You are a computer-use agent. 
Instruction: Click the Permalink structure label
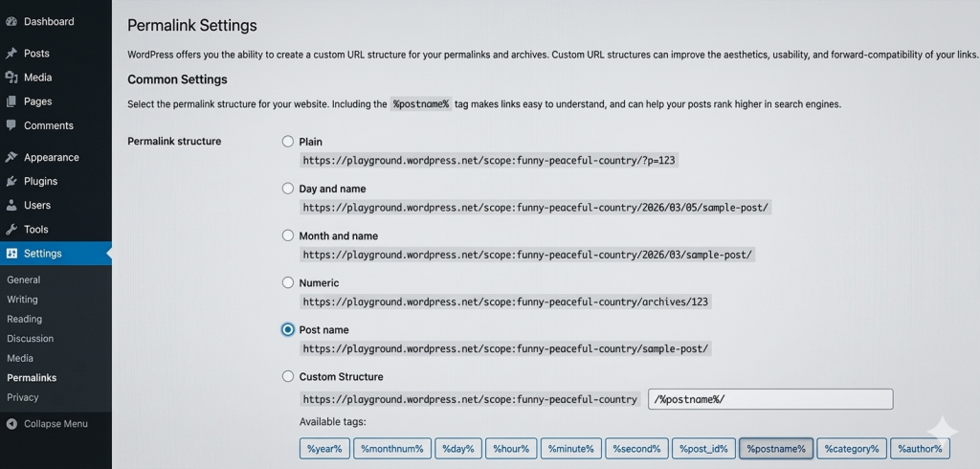[x=174, y=142]
